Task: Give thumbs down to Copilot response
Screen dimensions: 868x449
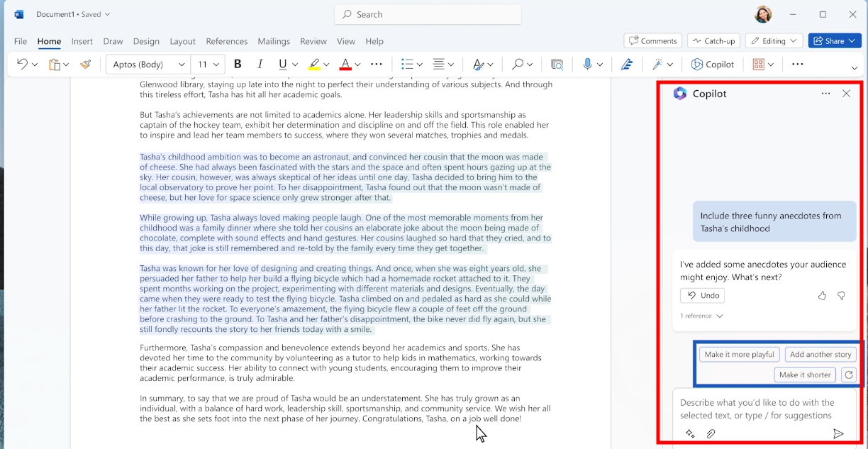Action: tap(841, 296)
